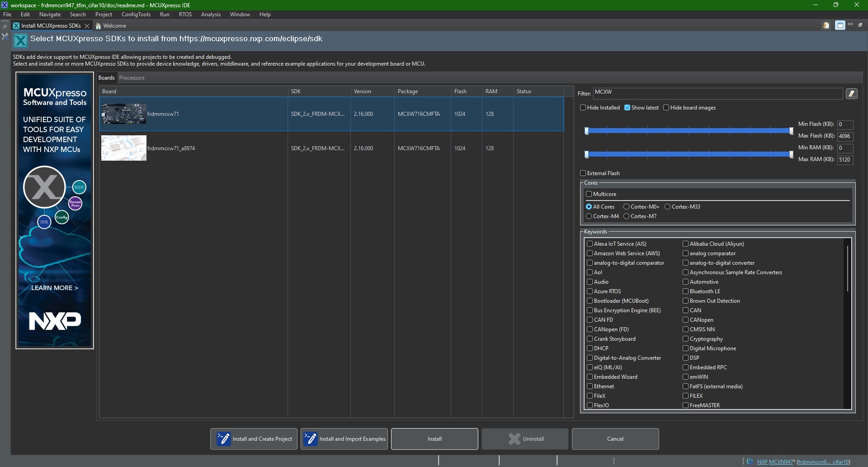
Task: Click Install and Import Examples button
Action: 344,439
